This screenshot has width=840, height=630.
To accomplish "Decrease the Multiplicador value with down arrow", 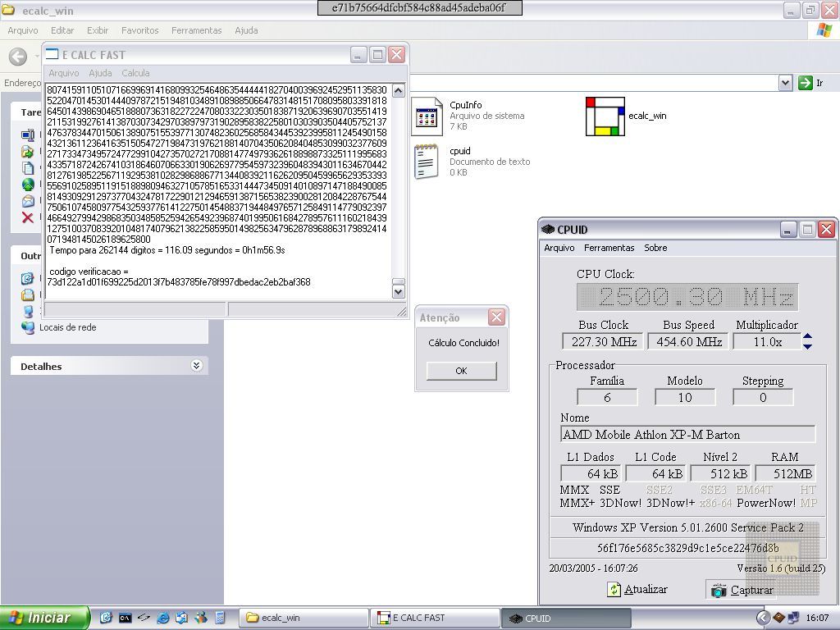I will point(808,347).
